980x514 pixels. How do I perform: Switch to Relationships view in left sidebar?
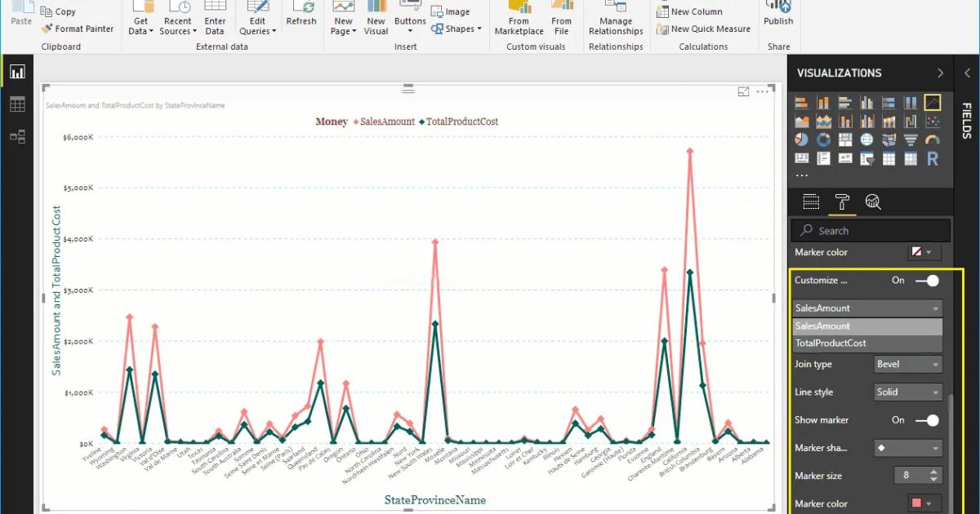(x=17, y=136)
